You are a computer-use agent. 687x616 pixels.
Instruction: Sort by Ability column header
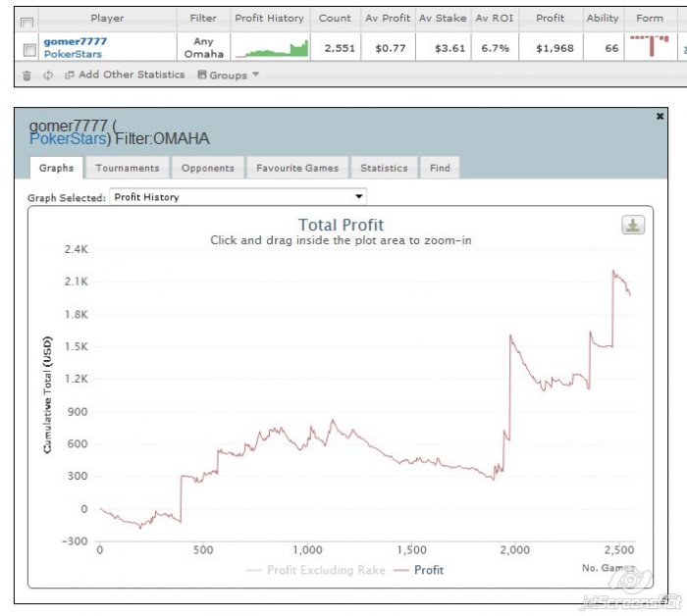603,19
